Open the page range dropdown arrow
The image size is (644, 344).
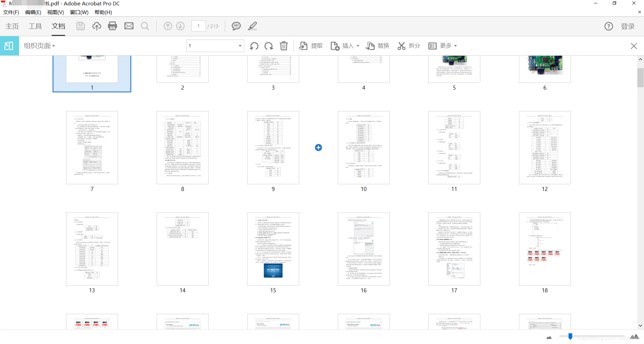[240, 46]
